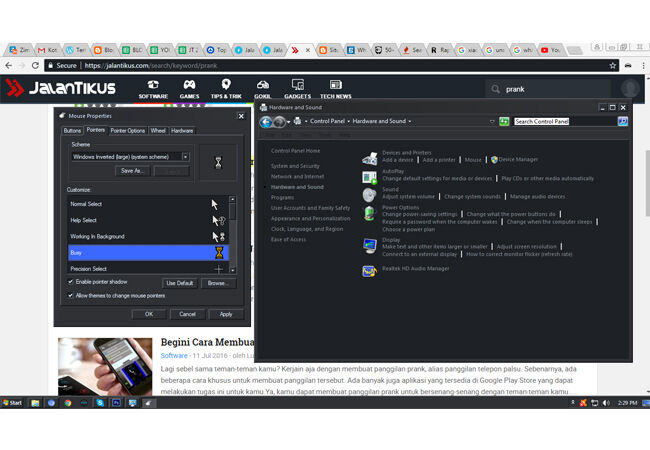Viewport: 650px width, 450px height.
Task: Click OK in Mouse Properties
Action: pos(149,314)
